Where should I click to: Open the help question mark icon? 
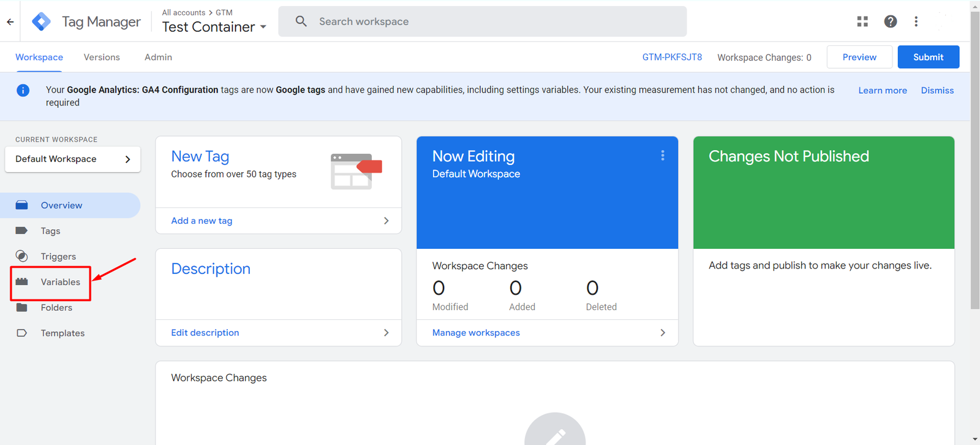click(891, 21)
